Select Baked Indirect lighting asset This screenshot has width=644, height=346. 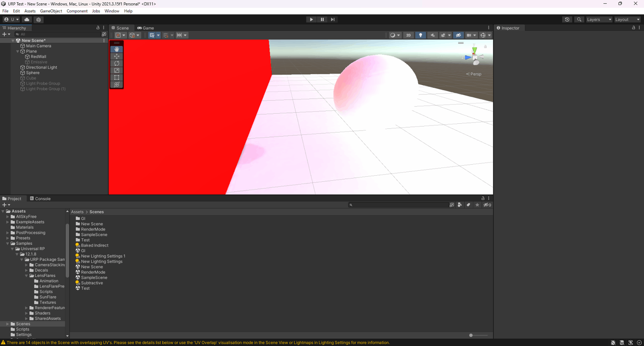pyautogui.click(x=95, y=245)
